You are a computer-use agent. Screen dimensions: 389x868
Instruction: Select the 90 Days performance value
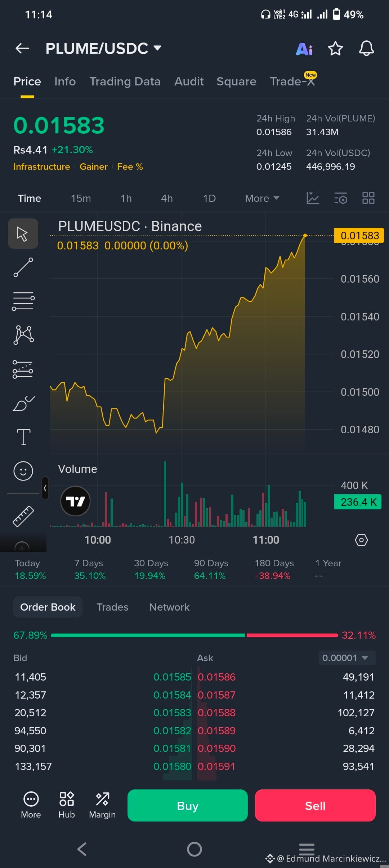point(210,576)
